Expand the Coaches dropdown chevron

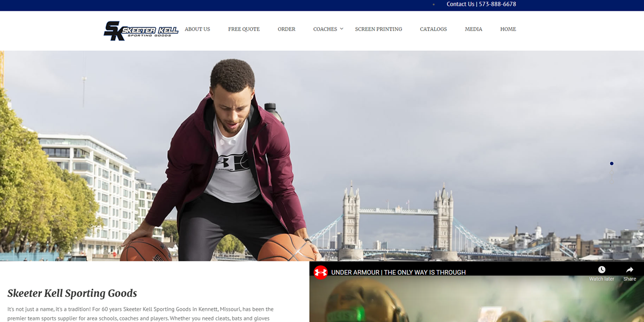pos(342,29)
